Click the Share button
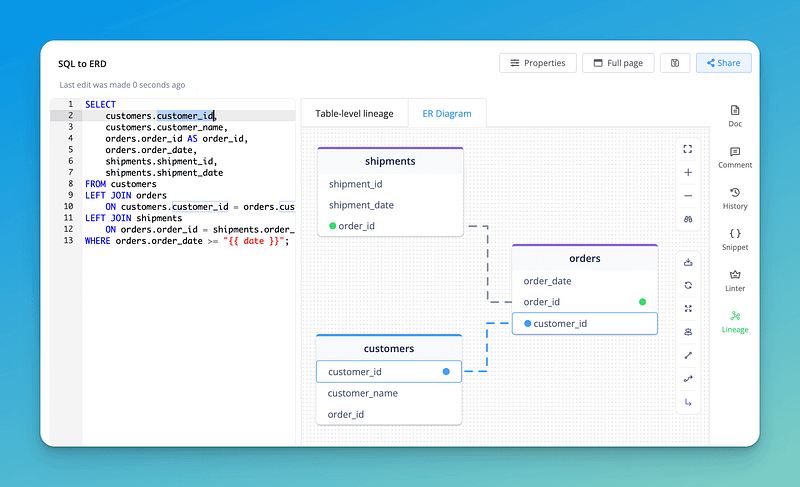This screenshot has width=800, height=487. (723, 63)
